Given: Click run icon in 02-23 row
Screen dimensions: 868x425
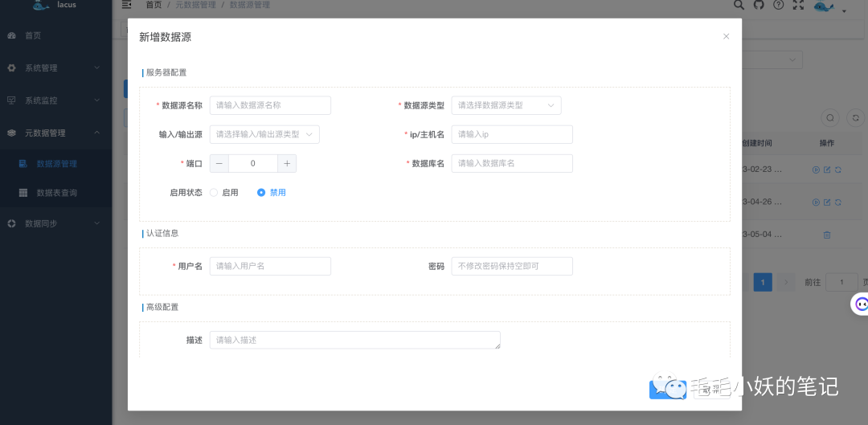Looking at the screenshot, I should coord(816,170).
